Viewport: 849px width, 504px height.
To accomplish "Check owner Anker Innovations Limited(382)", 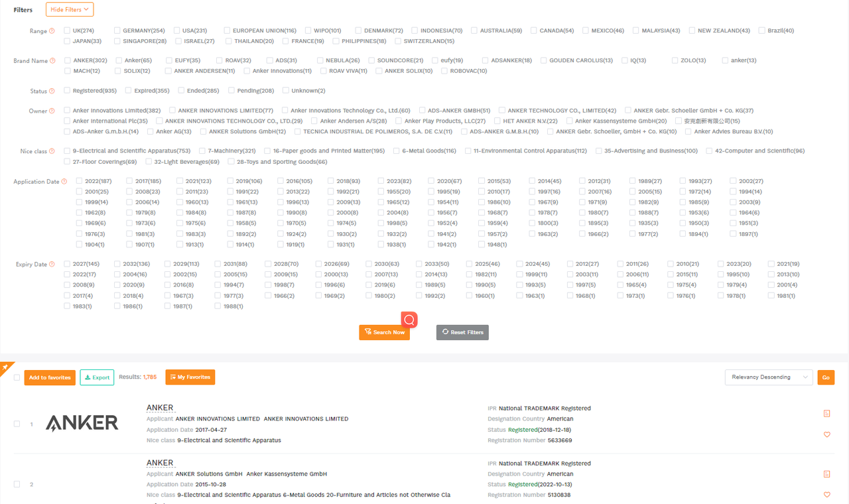I will [68, 110].
